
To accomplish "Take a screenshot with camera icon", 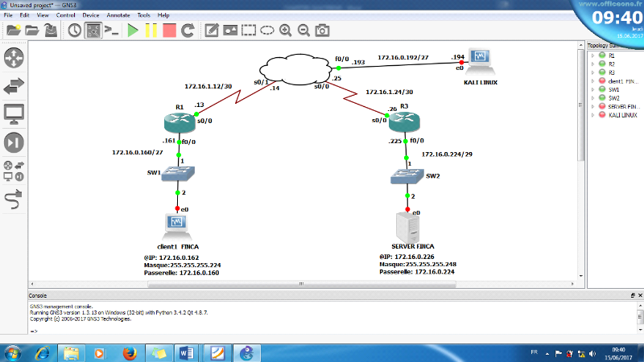I will click(322, 31).
